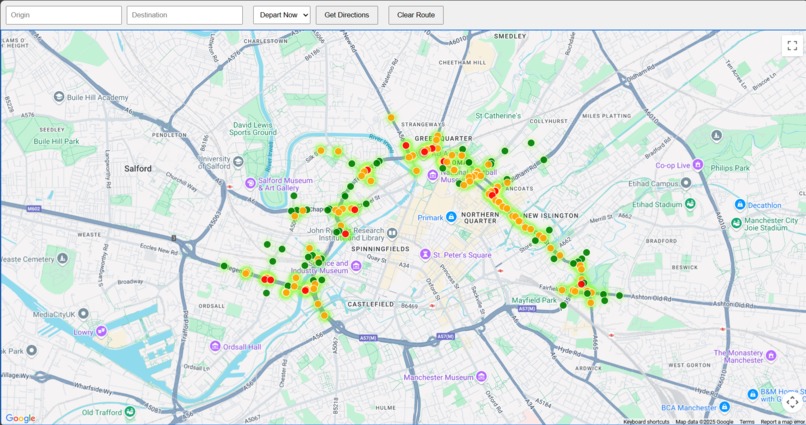Click the CASTLEFIELD district label
Viewport: 806px width, 425px height.
click(371, 304)
